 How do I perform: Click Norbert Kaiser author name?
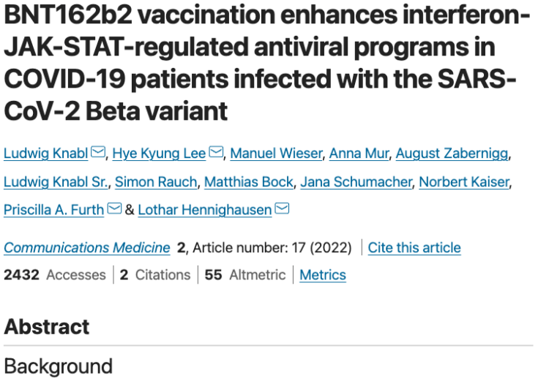coord(464,182)
